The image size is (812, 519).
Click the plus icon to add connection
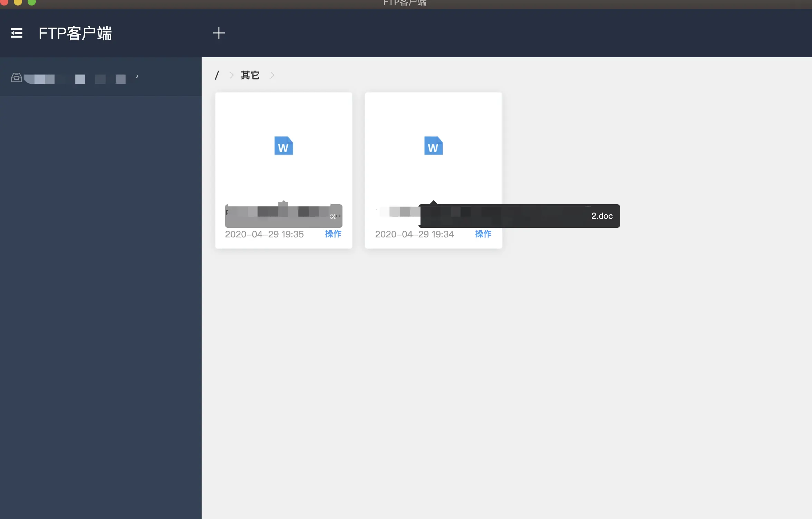click(x=219, y=33)
